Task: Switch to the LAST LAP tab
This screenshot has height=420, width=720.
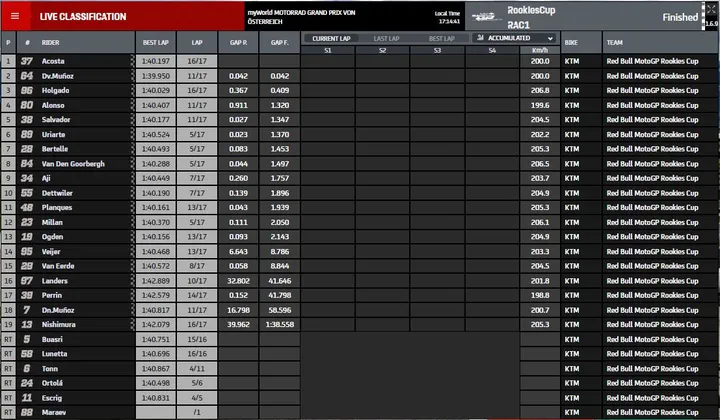Action: click(x=386, y=39)
